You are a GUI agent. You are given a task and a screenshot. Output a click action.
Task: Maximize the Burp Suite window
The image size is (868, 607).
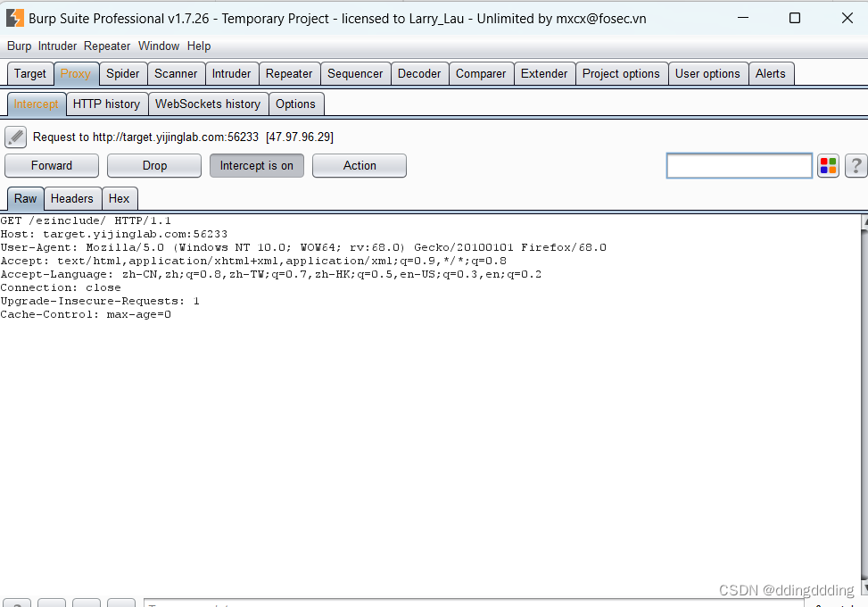click(794, 18)
